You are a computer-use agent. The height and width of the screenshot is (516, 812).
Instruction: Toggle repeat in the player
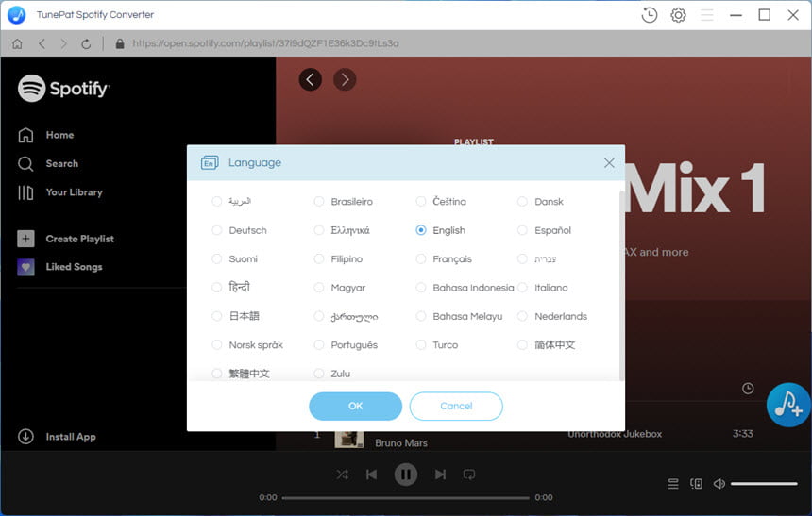pos(469,474)
